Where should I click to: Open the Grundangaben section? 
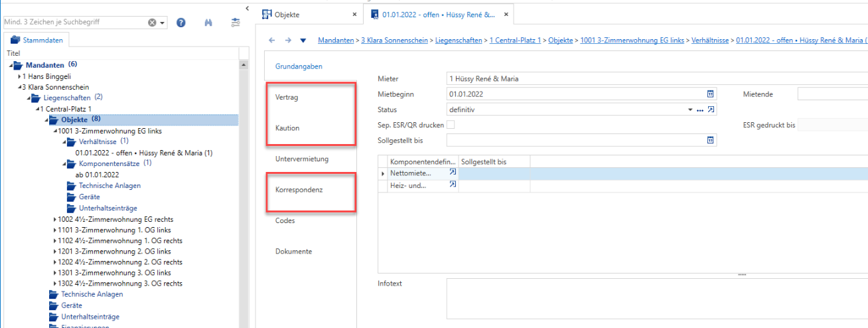point(299,66)
